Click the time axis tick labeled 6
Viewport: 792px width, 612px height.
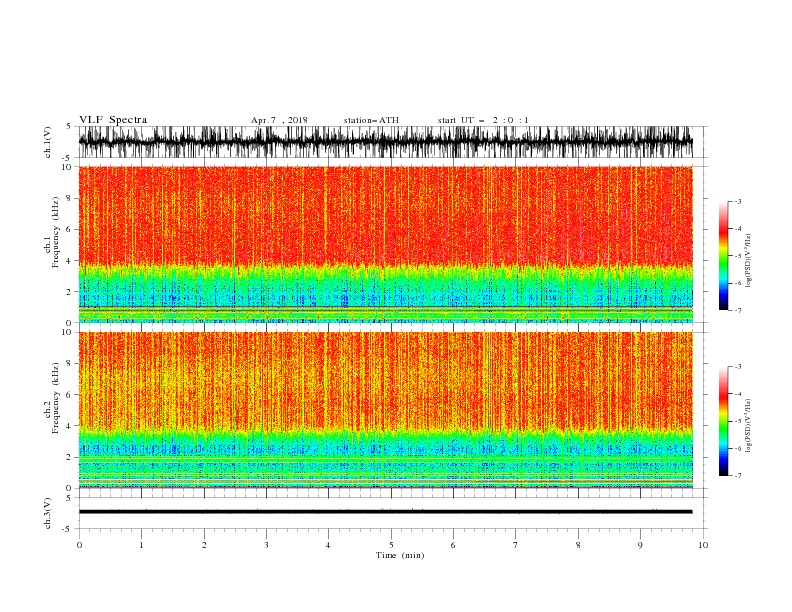tap(453, 545)
